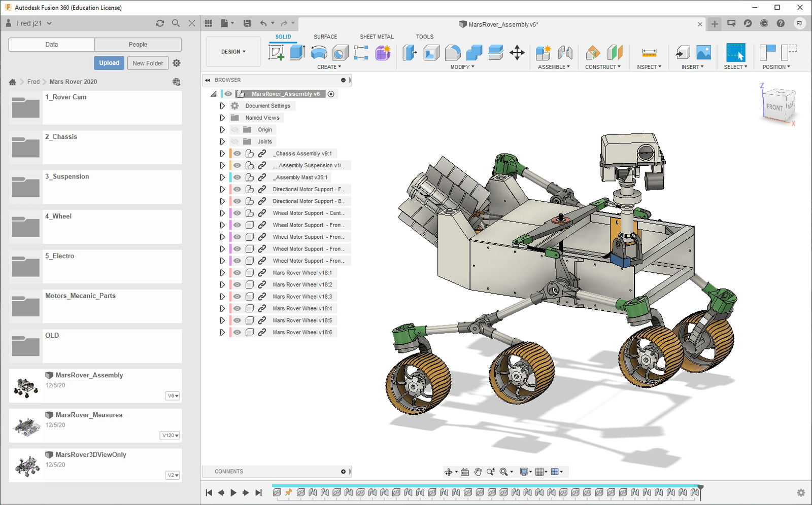Open the DESIGN workspace dropdown
The image size is (812, 505).
click(233, 52)
